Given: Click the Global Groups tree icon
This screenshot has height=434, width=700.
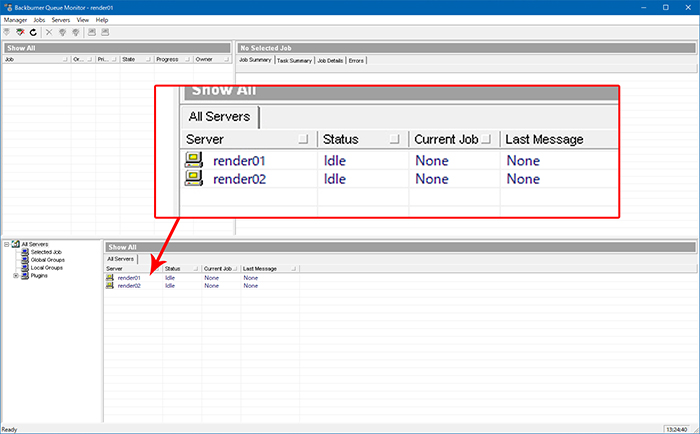Looking at the screenshot, I should pos(25,260).
